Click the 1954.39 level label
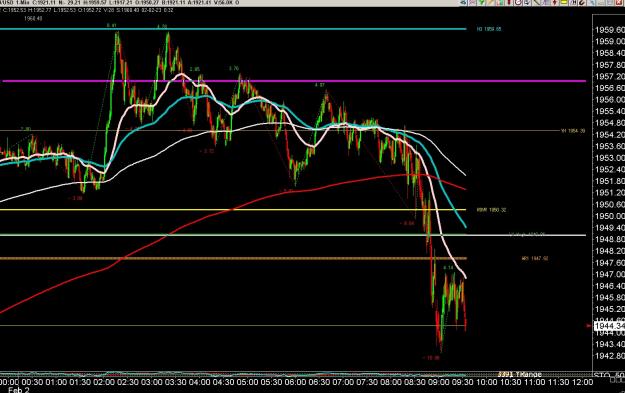Image resolution: width=625 pixels, height=393 pixels. pyautogui.click(x=573, y=131)
